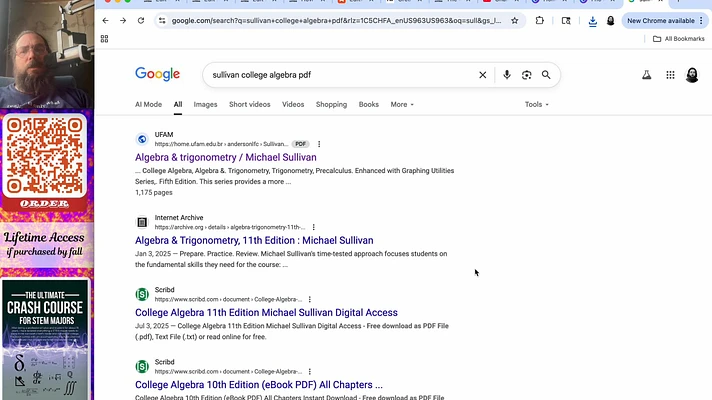712x400 pixels.
Task: Go back using the browser back arrow
Action: 105,20
